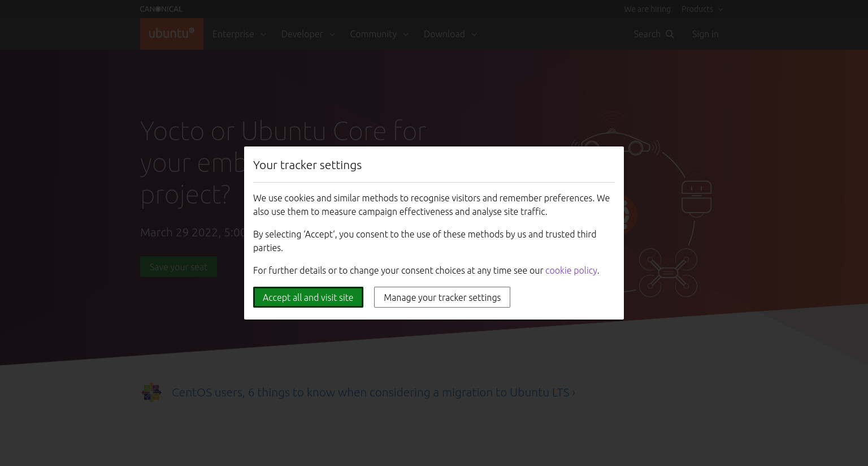Image resolution: width=868 pixels, height=466 pixels.
Task: Click the search magnifier icon
Action: click(670, 34)
